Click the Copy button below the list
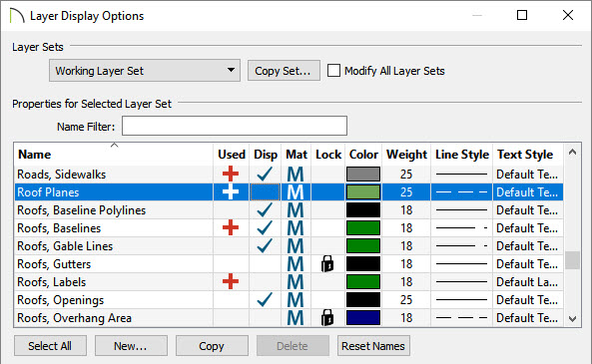This screenshot has height=364, width=592. [x=212, y=346]
